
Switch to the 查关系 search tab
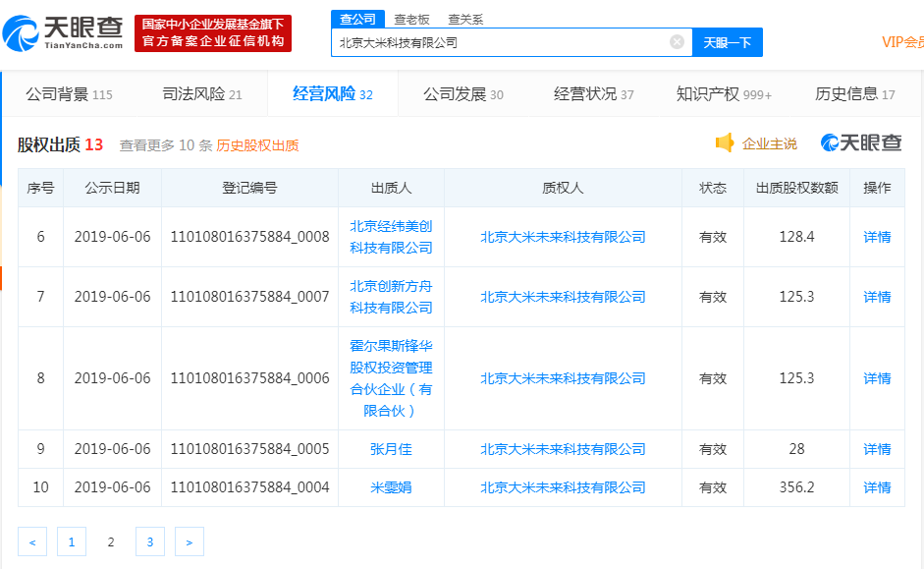click(464, 19)
